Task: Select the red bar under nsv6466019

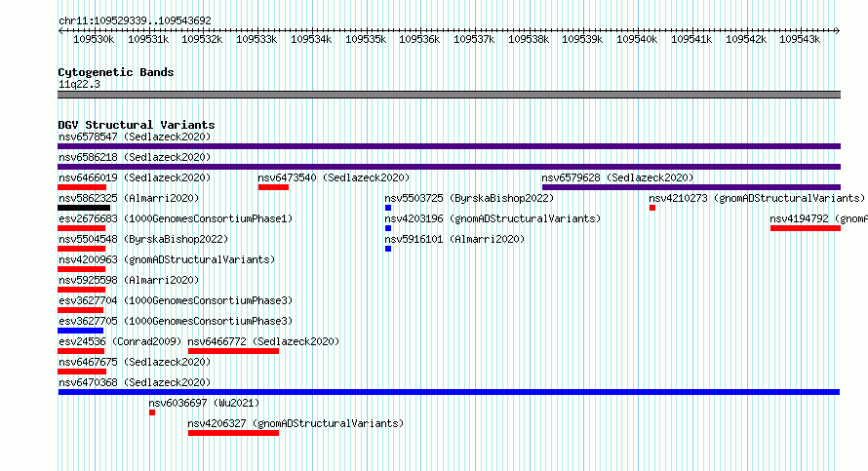Action: click(x=82, y=187)
